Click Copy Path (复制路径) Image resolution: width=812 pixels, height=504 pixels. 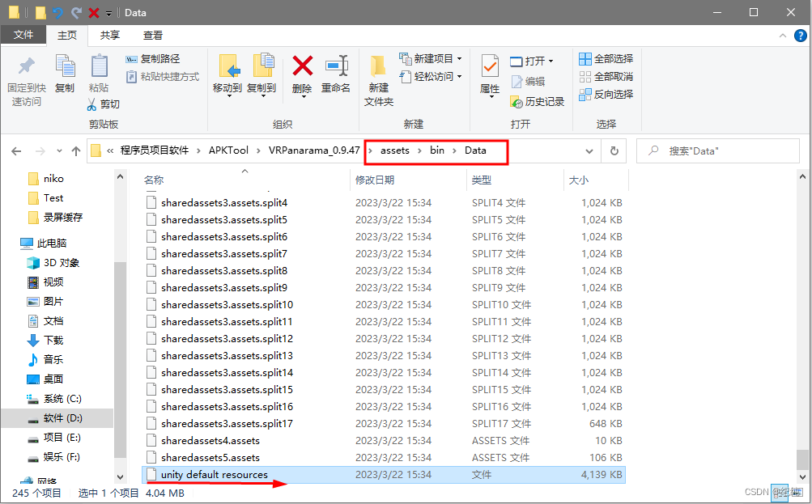click(x=153, y=59)
